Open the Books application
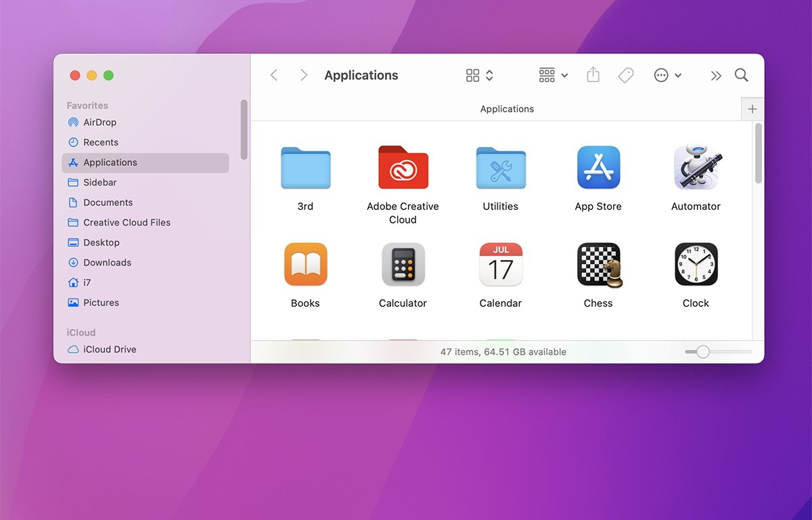This screenshot has height=520, width=812. (x=305, y=264)
